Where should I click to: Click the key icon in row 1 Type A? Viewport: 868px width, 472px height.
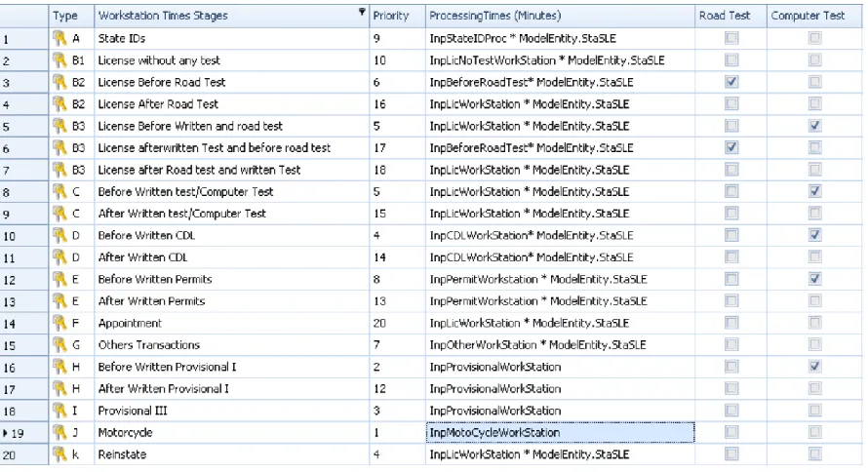tap(59, 38)
